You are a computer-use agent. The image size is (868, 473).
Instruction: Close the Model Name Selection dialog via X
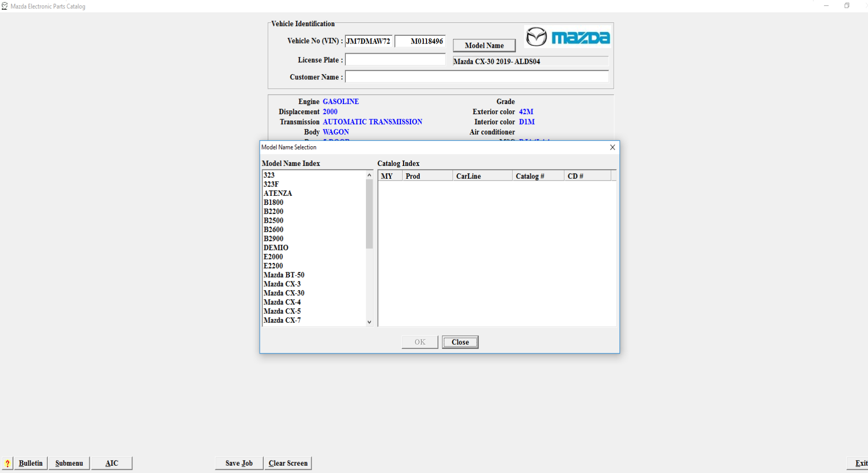[x=612, y=147]
